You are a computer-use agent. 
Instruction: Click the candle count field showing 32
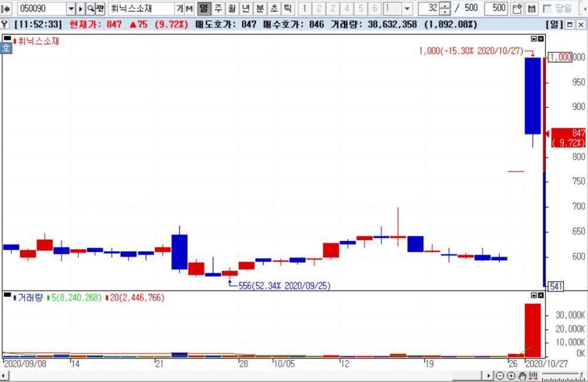tap(428, 8)
